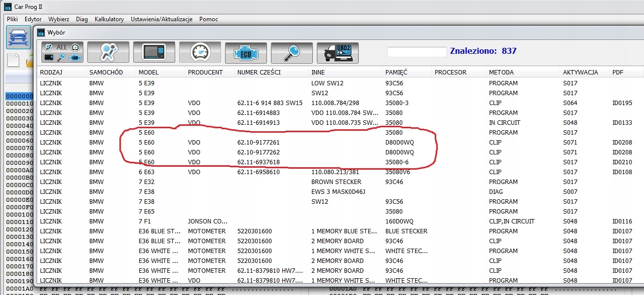Open the airbag category filter

[108, 52]
